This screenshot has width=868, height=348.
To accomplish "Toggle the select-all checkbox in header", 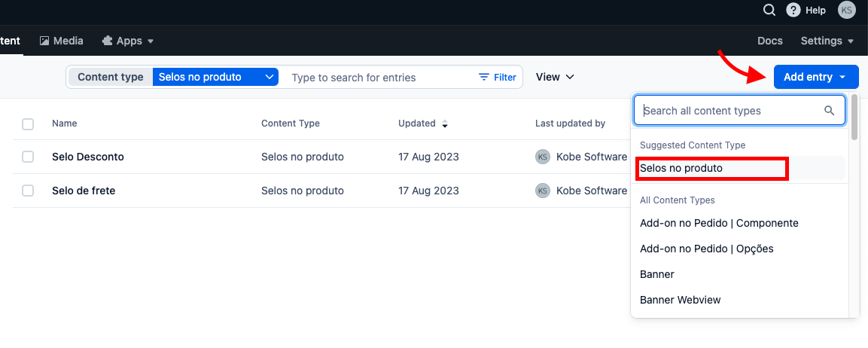I will [x=28, y=124].
